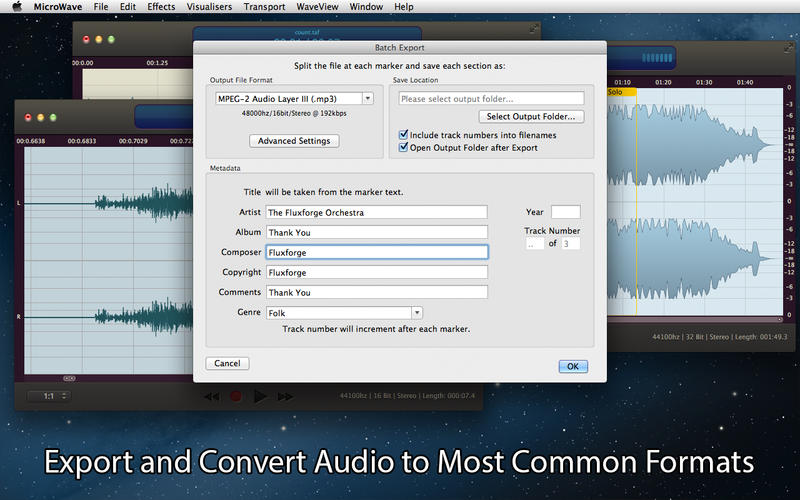Click the rewind transport button

click(x=211, y=397)
